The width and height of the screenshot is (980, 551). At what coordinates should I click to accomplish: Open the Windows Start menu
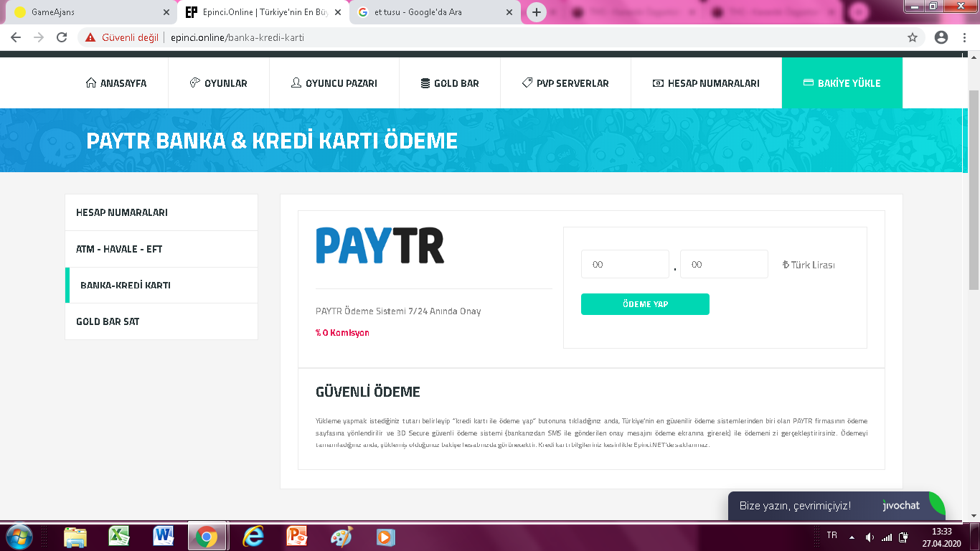[x=18, y=536]
